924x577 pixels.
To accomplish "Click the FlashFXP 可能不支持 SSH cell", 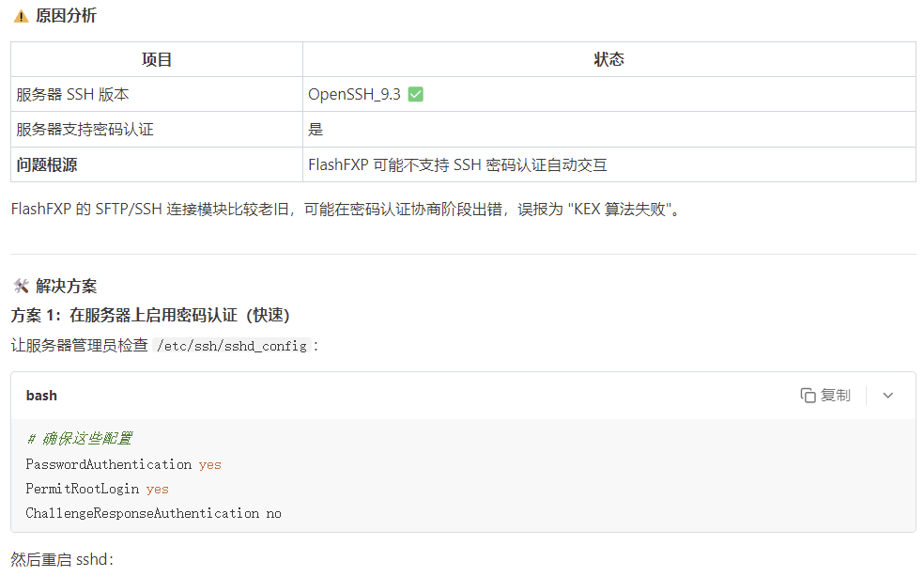I will tap(609, 164).
